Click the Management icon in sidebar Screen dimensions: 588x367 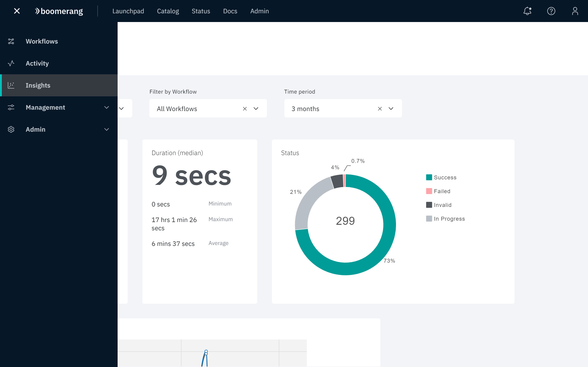point(11,107)
